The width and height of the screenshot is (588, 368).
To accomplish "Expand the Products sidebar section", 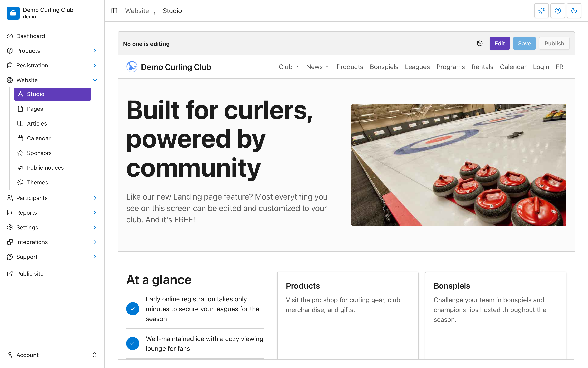I will [x=52, y=51].
